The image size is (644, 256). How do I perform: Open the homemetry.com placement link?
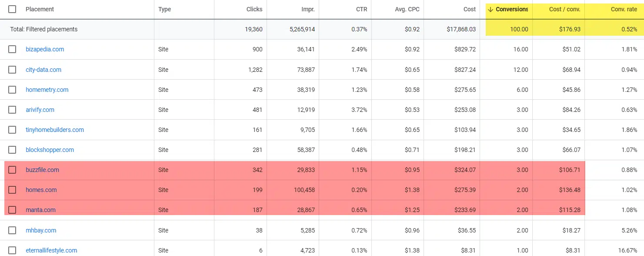click(x=47, y=90)
